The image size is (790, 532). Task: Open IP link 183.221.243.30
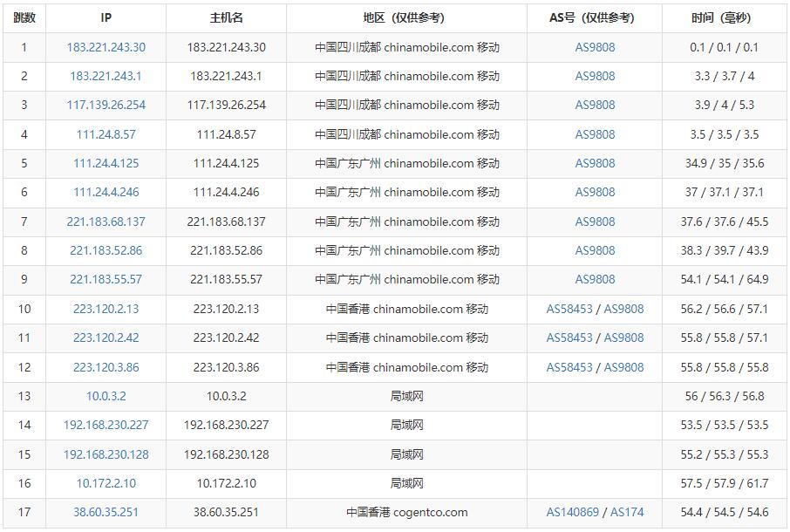click(x=106, y=47)
